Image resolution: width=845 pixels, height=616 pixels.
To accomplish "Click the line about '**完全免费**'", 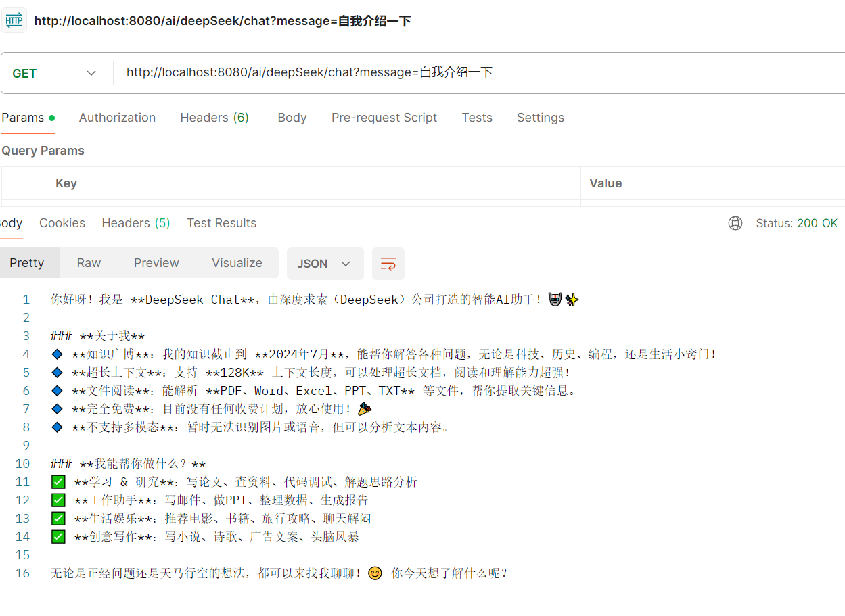I will [211, 409].
